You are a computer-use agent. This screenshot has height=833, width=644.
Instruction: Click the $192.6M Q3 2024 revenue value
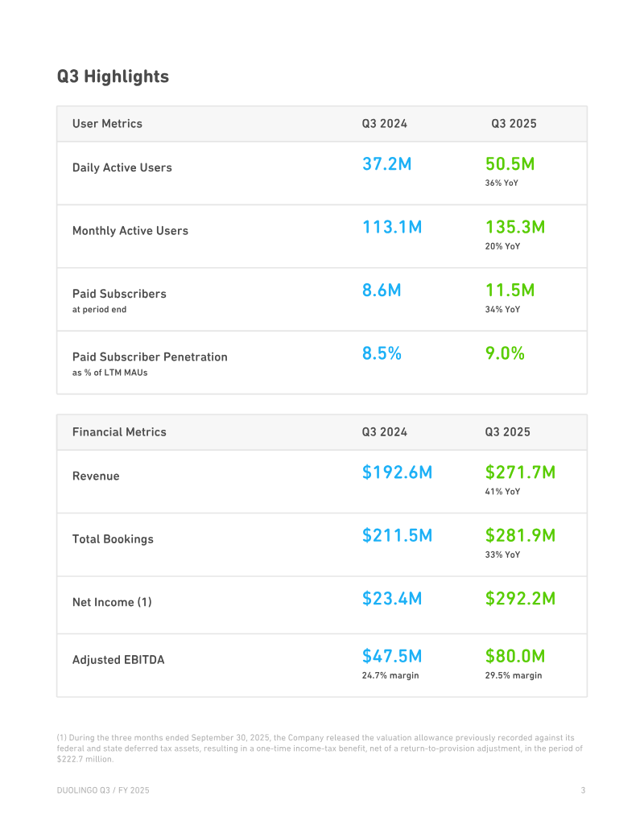coord(398,472)
